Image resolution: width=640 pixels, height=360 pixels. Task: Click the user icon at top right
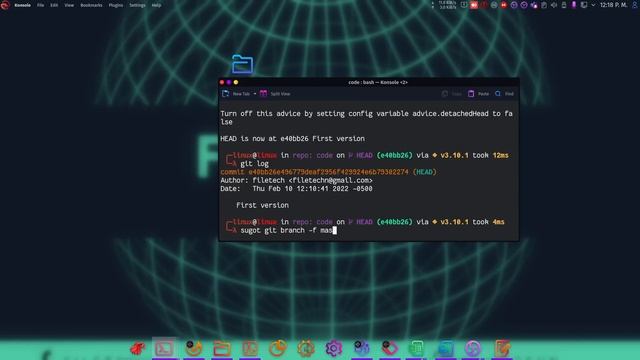pyautogui.click(x=635, y=5)
